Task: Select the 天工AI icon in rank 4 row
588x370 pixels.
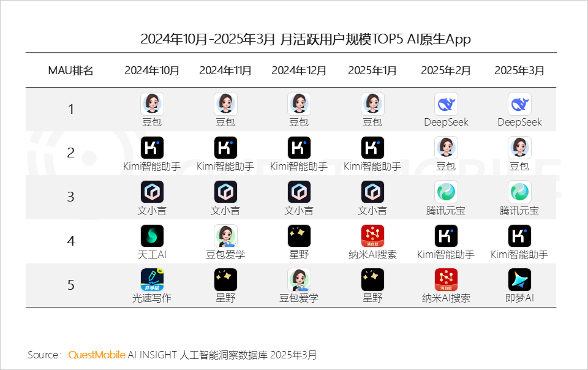Action: [x=151, y=235]
